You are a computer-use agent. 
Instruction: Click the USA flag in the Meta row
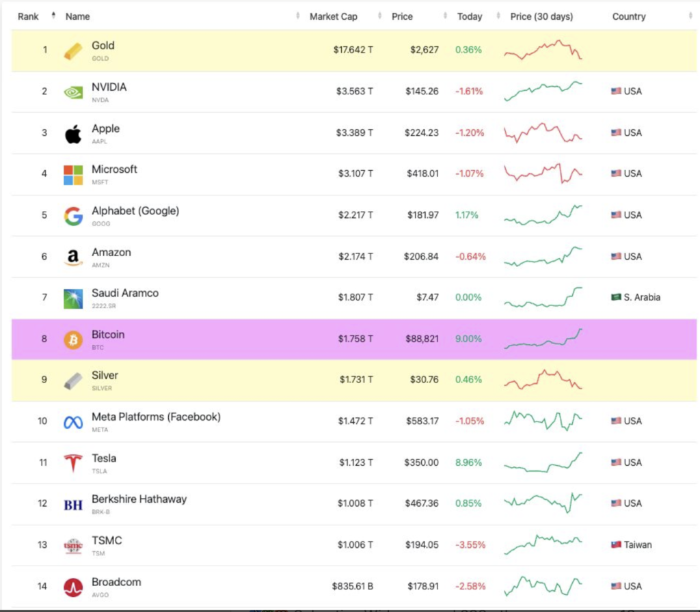[616, 421]
